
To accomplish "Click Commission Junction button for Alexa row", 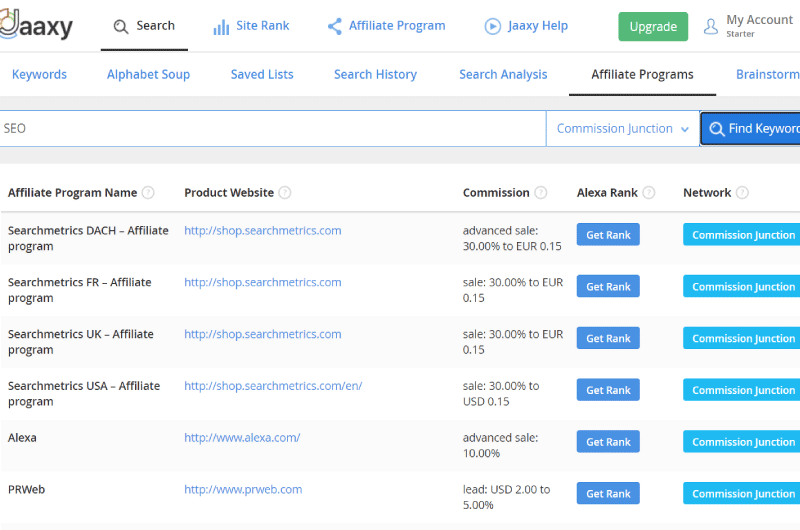I will [x=742, y=442].
